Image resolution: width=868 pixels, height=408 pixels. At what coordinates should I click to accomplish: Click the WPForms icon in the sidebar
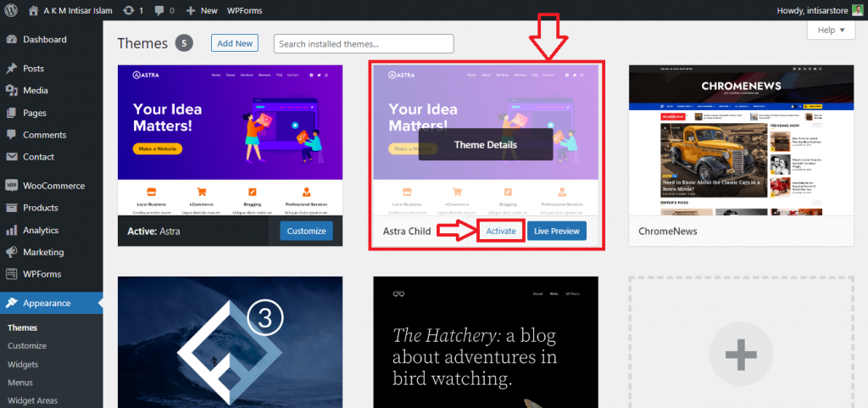12,275
